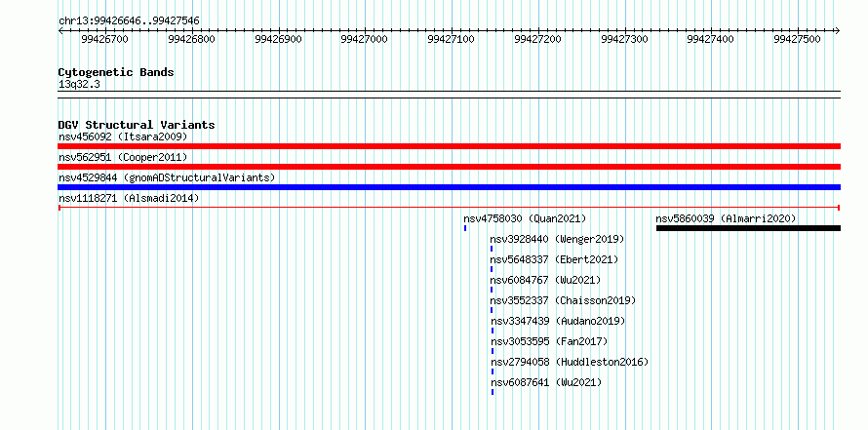Click blue marker under nsv3552337
Image resolution: width=868 pixels, height=430 pixels.
pos(492,310)
